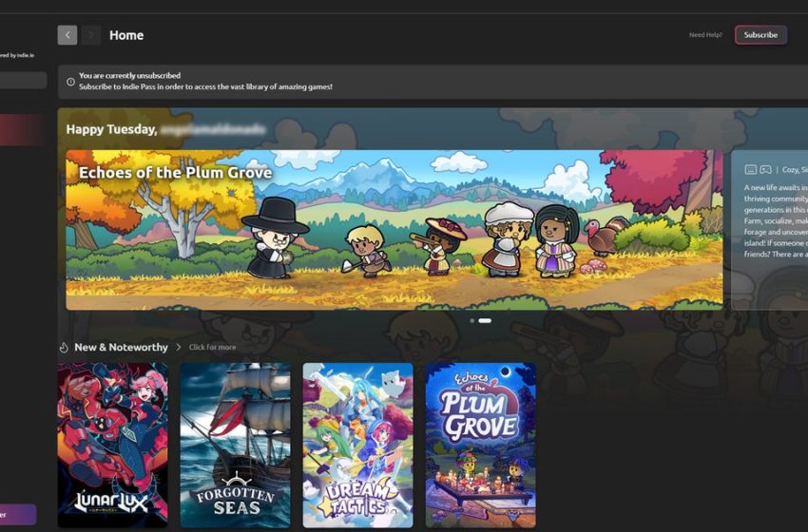Click the New & Noteworthy flame icon
Viewport: 808px width, 532px height.
pos(64,348)
